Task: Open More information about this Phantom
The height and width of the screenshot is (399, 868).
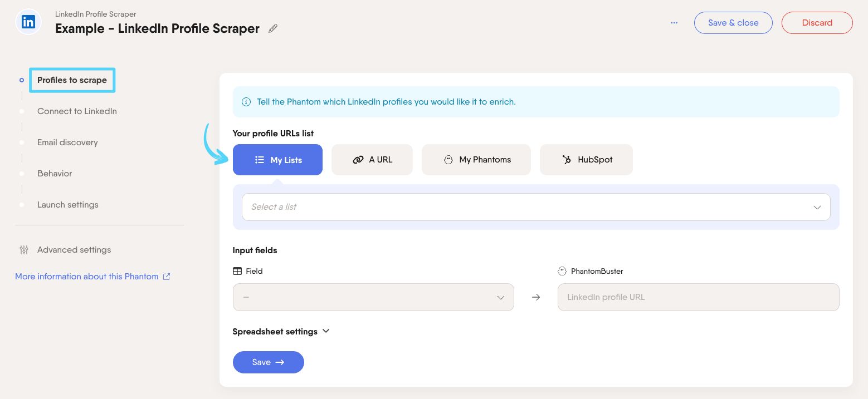Action: click(x=86, y=277)
